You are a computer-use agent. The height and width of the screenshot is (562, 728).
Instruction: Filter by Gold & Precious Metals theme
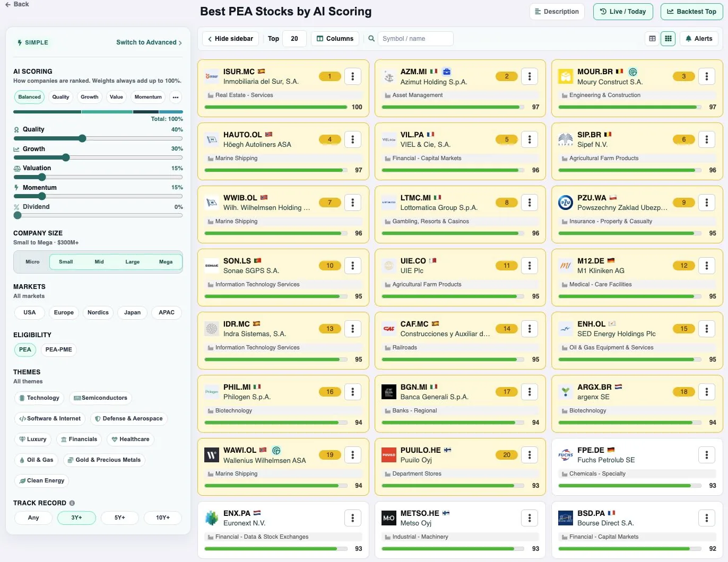(104, 460)
